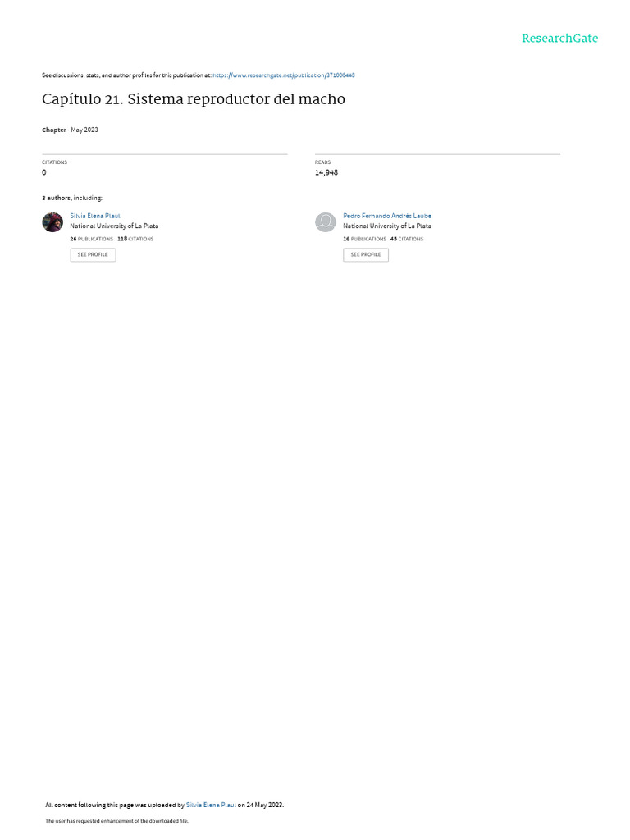This screenshot has width=630, height=840.
Task: Click See Profile button under Silvia Plaul
Action: click(93, 254)
